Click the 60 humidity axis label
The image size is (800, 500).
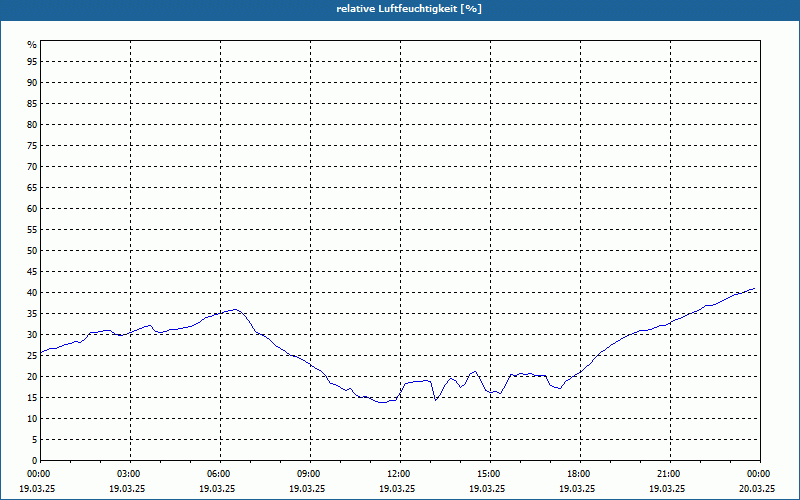tap(32, 208)
